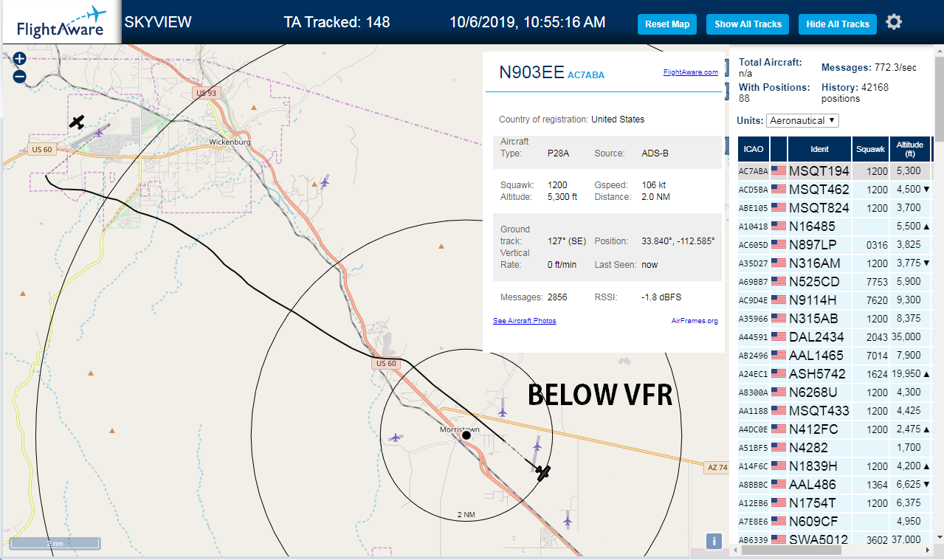Select the N1754T aircraft row
The width and height of the screenshot is (944, 560).
(x=835, y=503)
